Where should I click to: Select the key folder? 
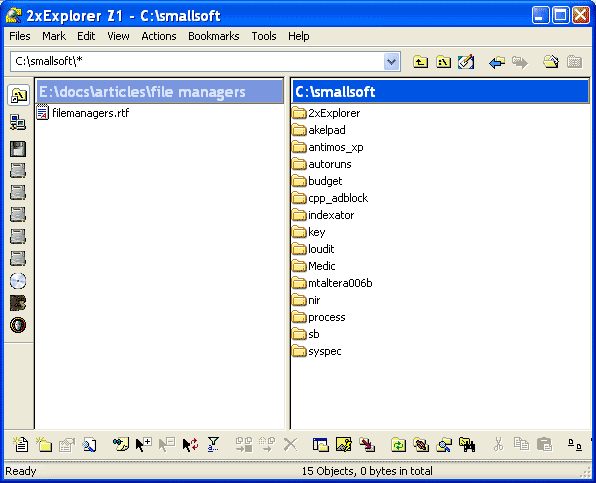[x=309, y=232]
